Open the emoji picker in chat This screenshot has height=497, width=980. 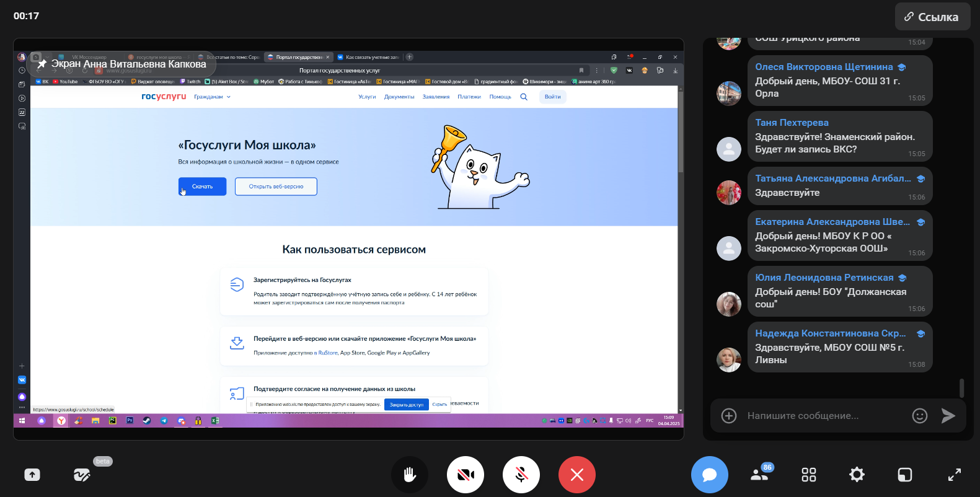(x=919, y=416)
